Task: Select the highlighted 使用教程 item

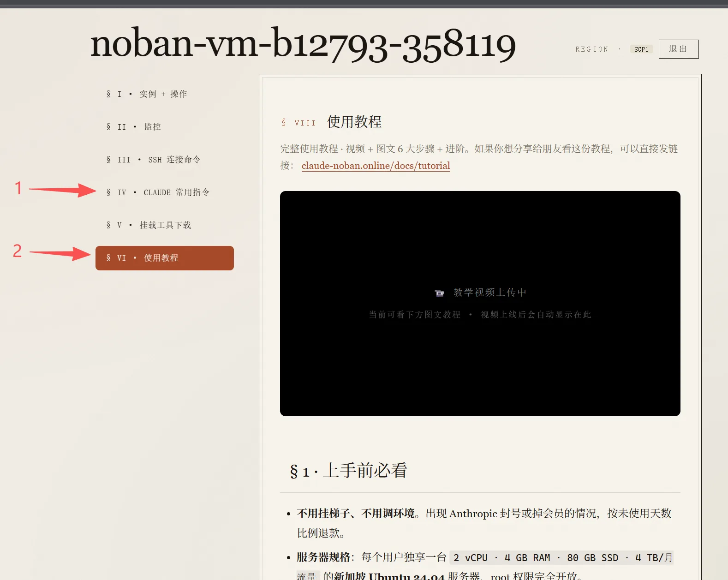Action: (165, 258)
